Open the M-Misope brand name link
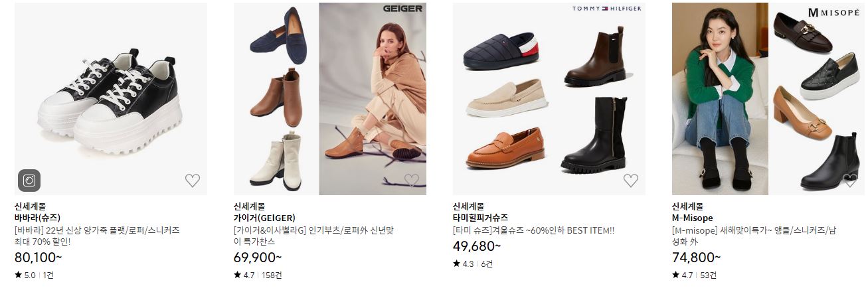The width and height of the screenshot is (868, 296). coord(692,218)
